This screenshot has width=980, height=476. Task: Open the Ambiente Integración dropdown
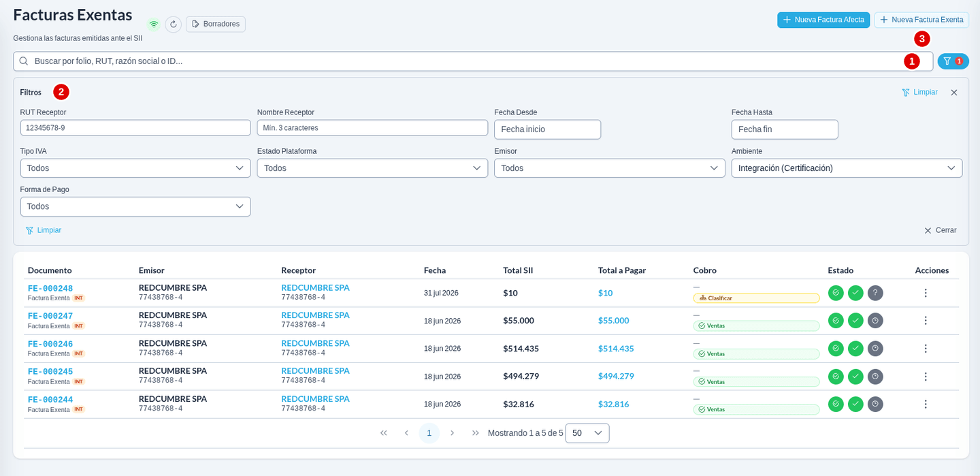coord(847,168)
